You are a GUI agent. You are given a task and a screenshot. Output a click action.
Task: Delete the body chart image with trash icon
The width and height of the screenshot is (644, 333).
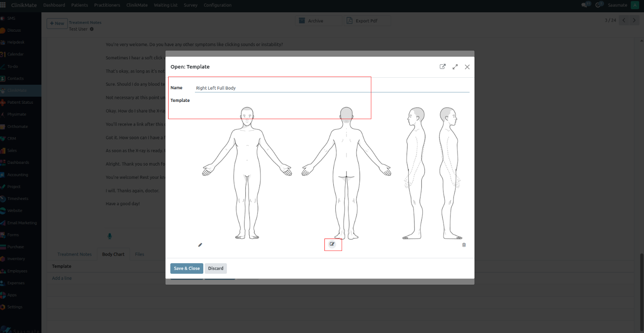(464, 245)
